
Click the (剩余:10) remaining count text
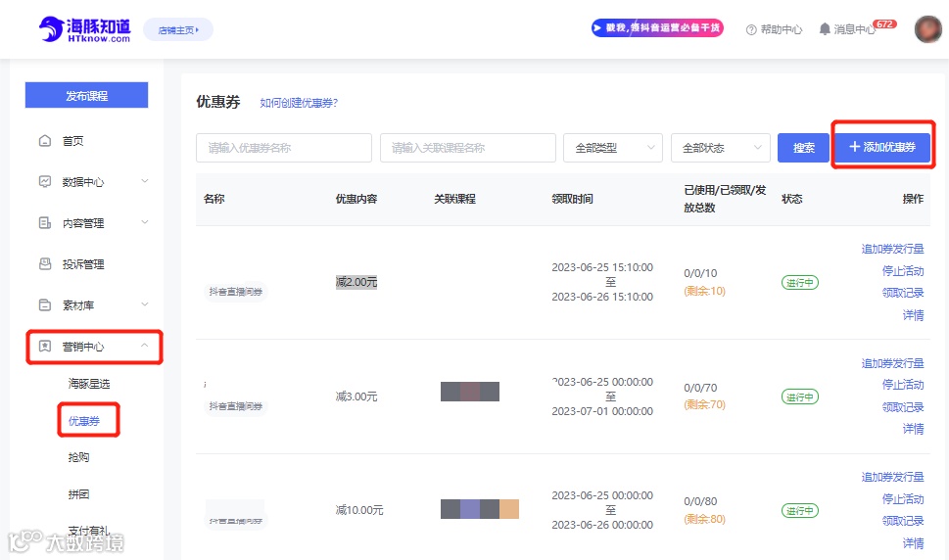704,291
